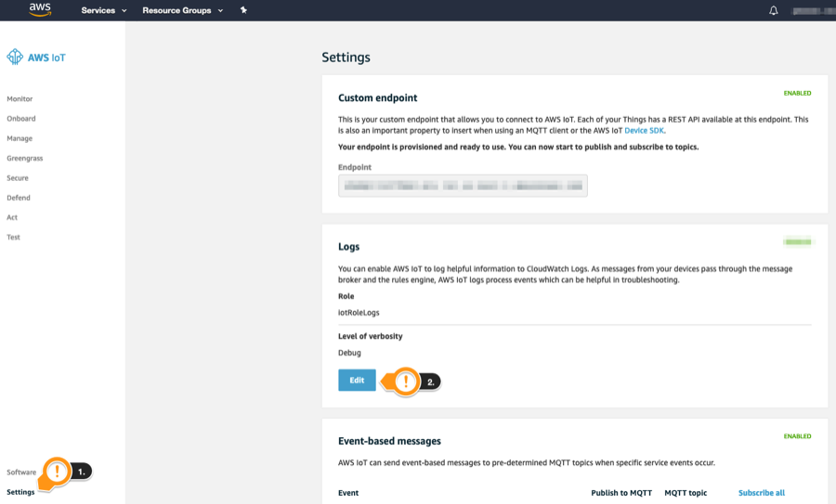Click the Settings page title
836x504 pixels.
tap(346, 58)
